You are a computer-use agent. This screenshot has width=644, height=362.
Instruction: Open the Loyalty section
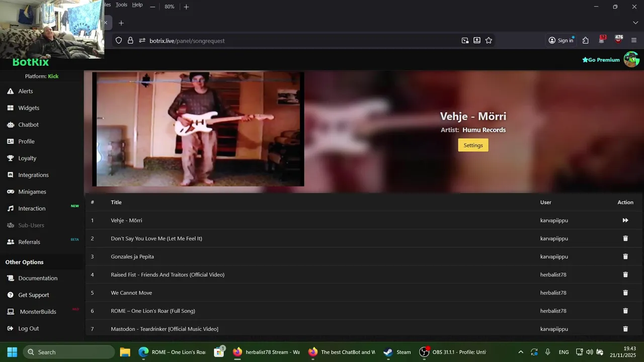tap(27, 158)
